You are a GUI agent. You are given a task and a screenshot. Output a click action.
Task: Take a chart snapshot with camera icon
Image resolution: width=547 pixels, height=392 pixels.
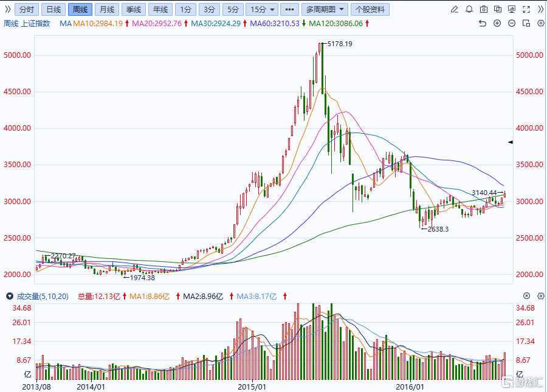[484, 9]
